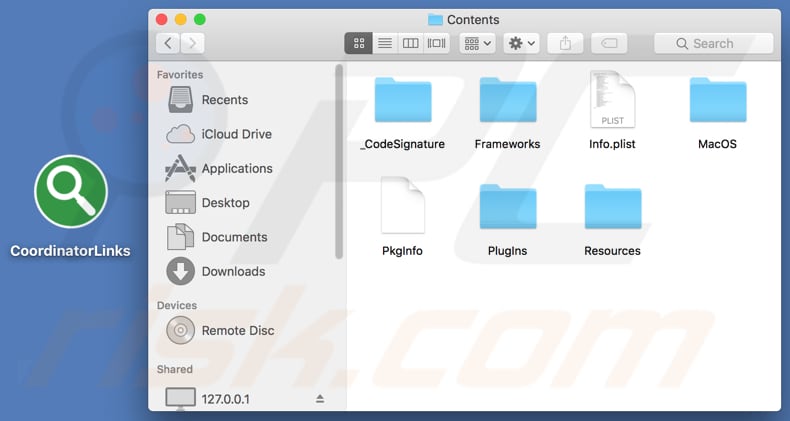The height and width of the screenshot is (421, 790).
Task: Switch to cover flow view
Action: click(x=437, y=43)
